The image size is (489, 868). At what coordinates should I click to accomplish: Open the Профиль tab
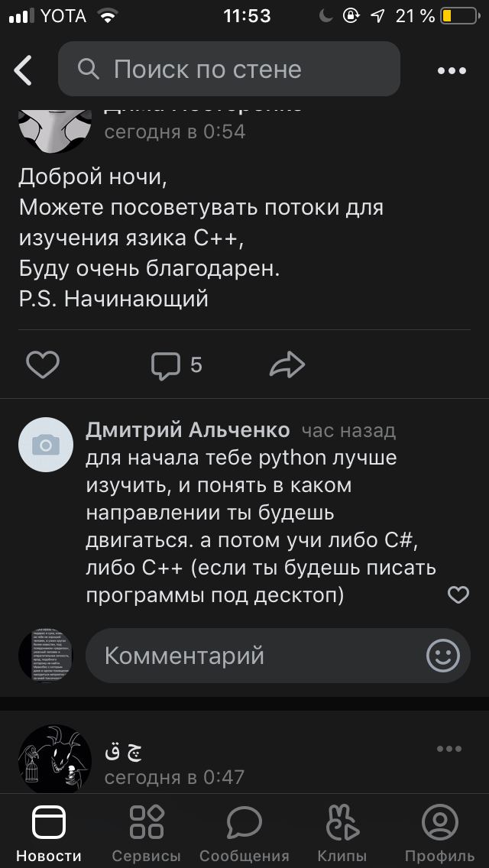439,833
